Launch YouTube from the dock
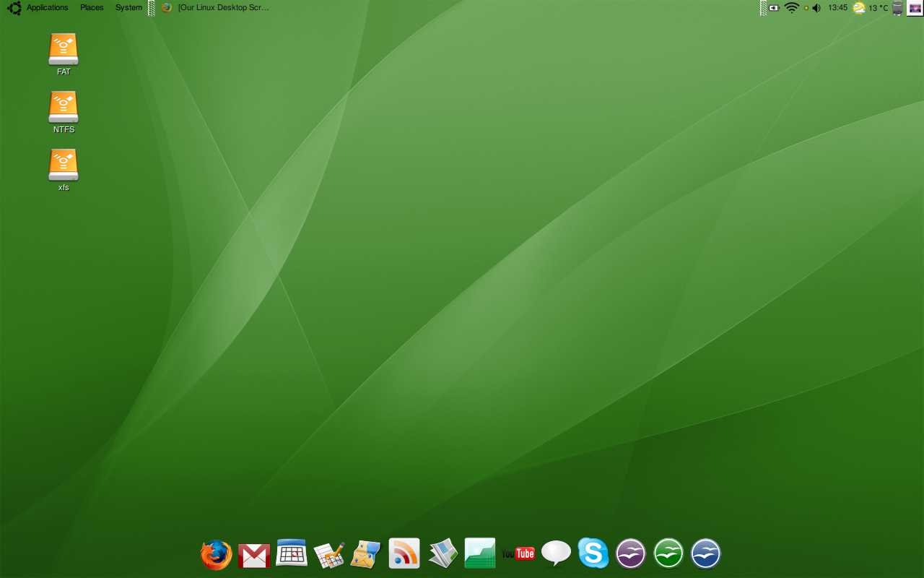 [x=518, y=554]
